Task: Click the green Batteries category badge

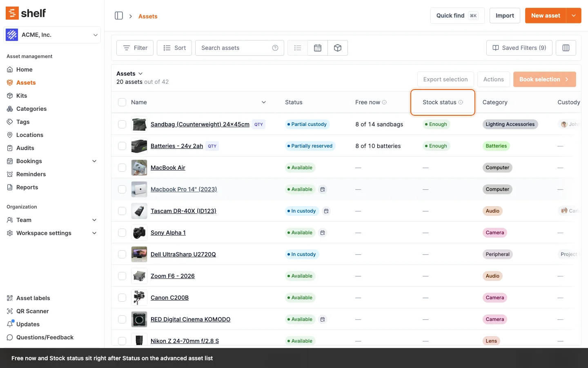Action: point(496,146)
